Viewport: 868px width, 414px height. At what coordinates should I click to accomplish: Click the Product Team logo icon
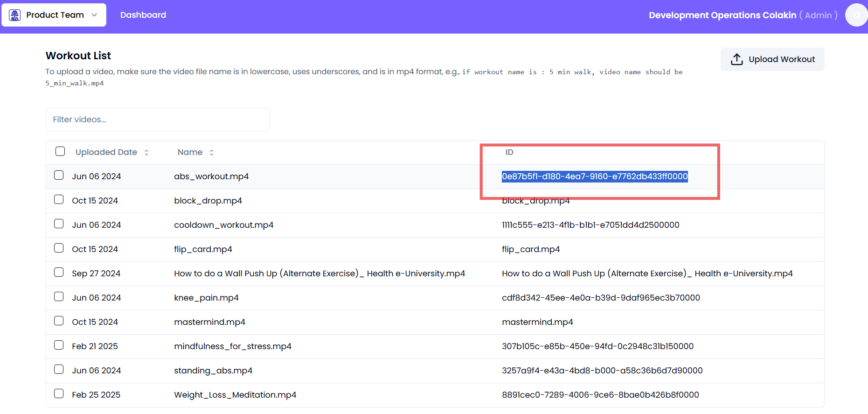15,15
